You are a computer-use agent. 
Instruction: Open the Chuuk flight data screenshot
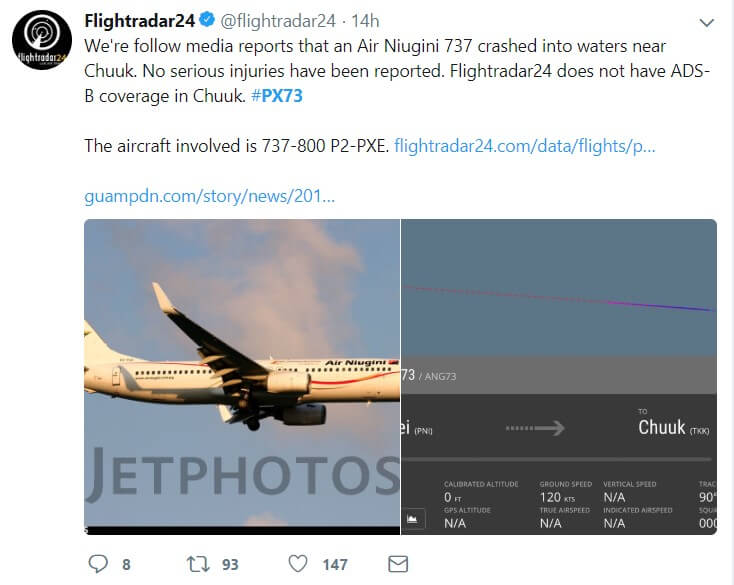click(558, 376)
